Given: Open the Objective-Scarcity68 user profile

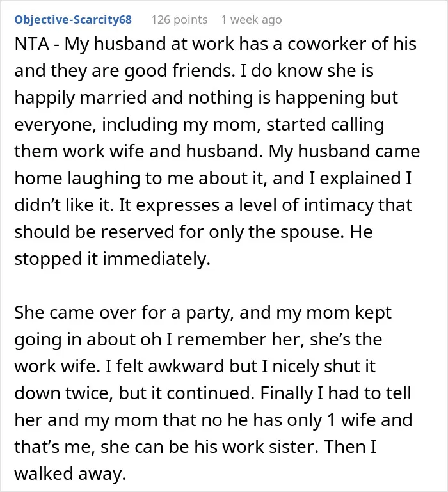Looking at the screenshot, I should pyautogui.click(x=73, y=20).
